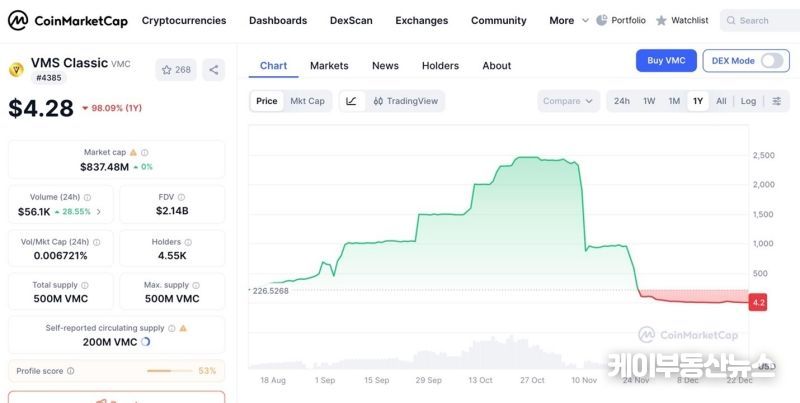Open the Watchlist star link
This screenshot has width=800, height=403.
point(682,20)
